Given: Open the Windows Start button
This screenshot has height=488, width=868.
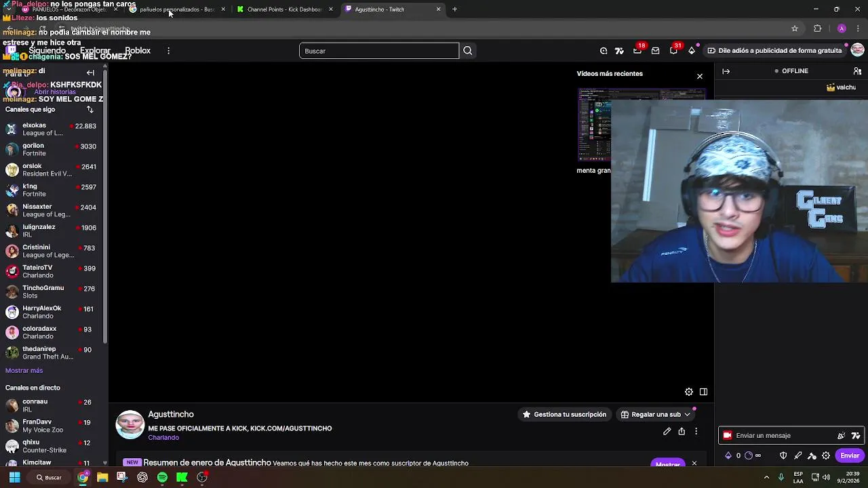Looking at the screenshot, I should [x=14, y=477].
